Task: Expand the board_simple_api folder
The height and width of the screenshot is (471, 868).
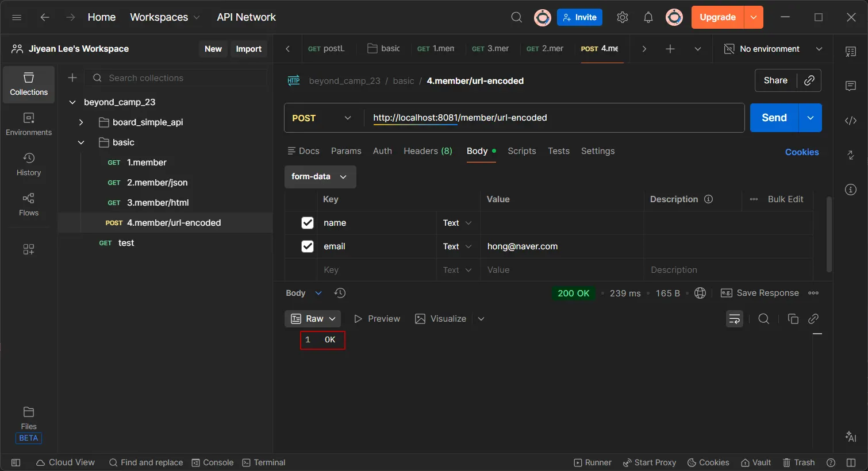Action: [81, 122]
